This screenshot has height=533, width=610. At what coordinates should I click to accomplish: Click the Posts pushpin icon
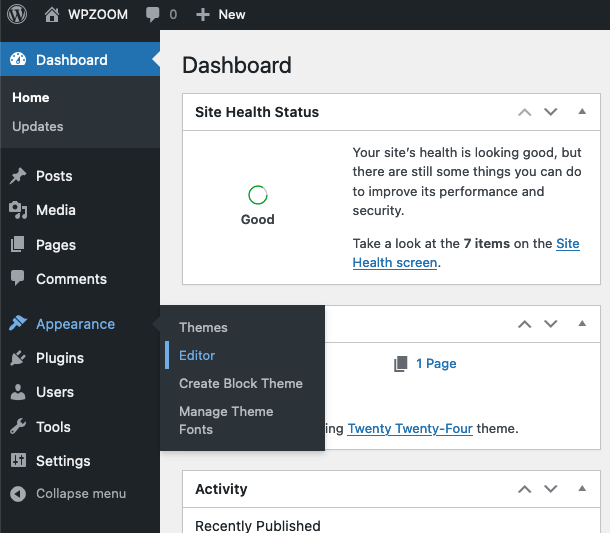[x=18, y=176]
